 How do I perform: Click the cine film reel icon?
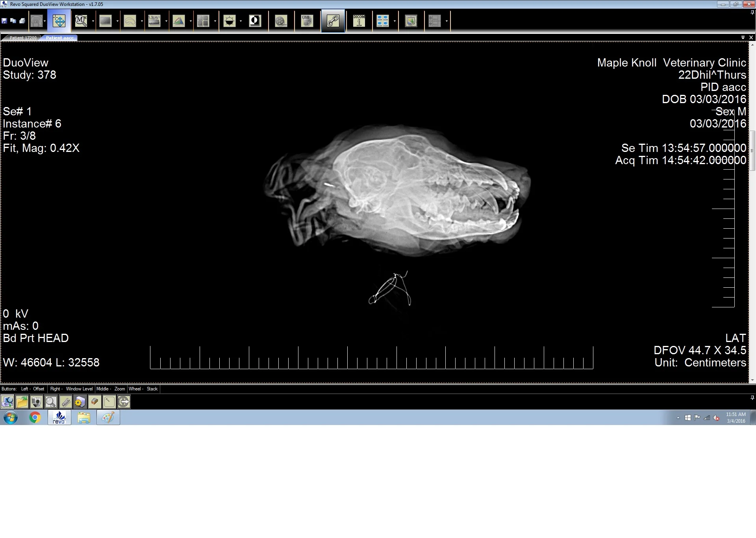click(x=281, y=21)
